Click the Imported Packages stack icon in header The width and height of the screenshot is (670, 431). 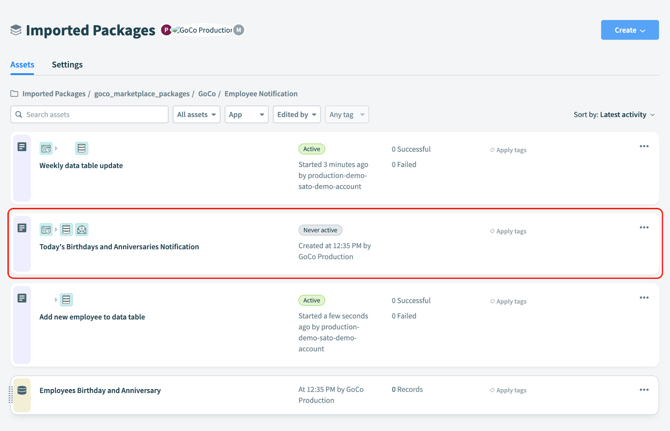pos(16,30)
